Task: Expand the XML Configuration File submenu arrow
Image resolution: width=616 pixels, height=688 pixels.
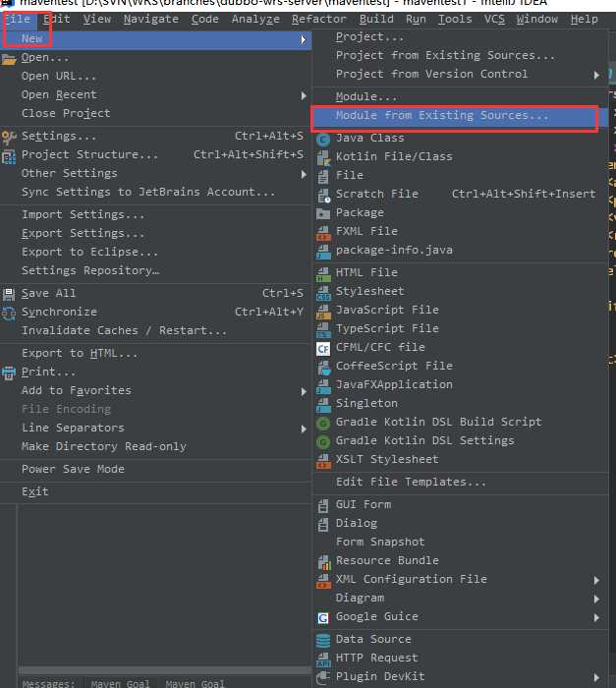Action: click(596, 580)
